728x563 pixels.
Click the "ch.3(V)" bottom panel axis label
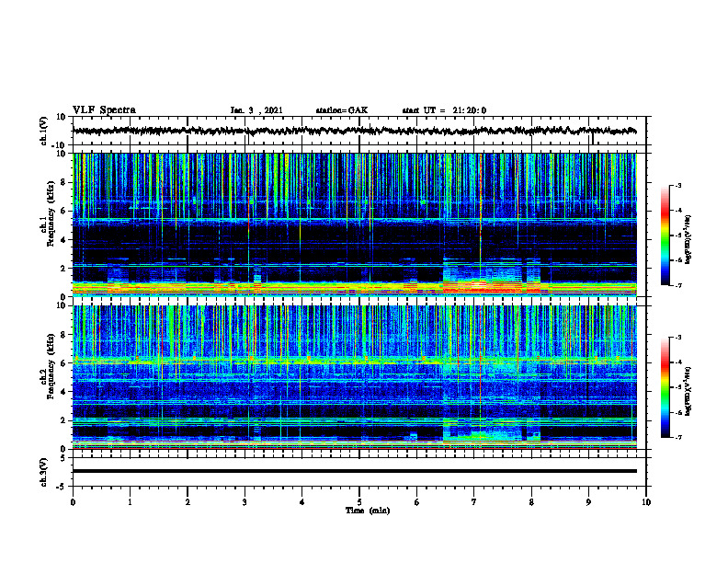43,472
